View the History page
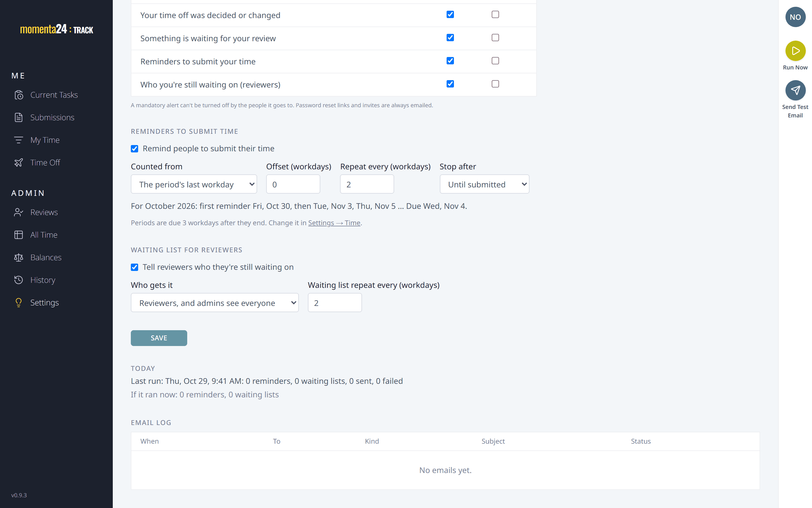 43,280
